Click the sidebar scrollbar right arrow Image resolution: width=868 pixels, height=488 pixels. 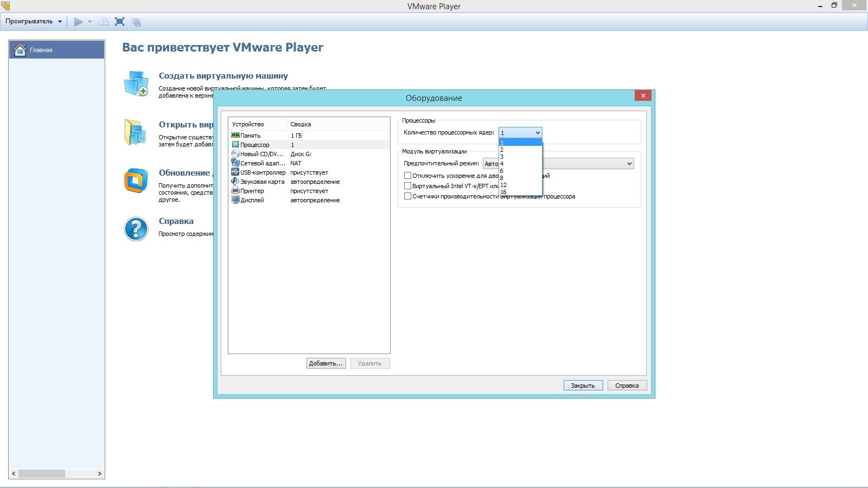[99, 474]
